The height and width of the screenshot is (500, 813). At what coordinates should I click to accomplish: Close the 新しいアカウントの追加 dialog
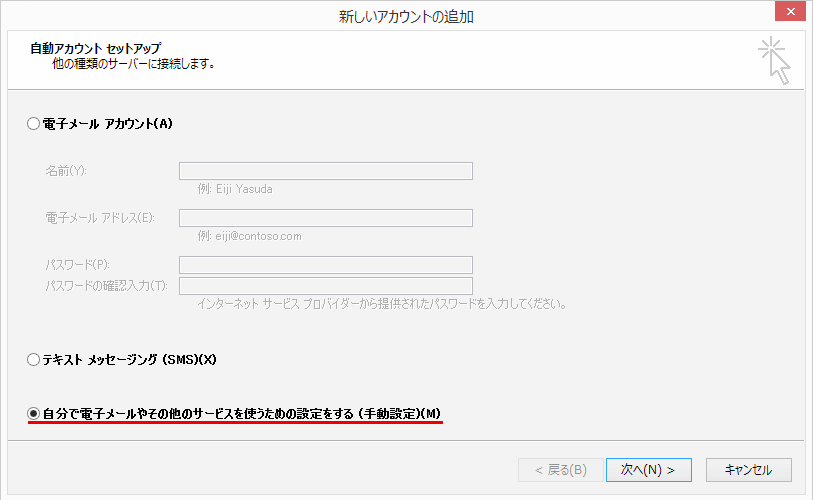[x=790, y=11]
